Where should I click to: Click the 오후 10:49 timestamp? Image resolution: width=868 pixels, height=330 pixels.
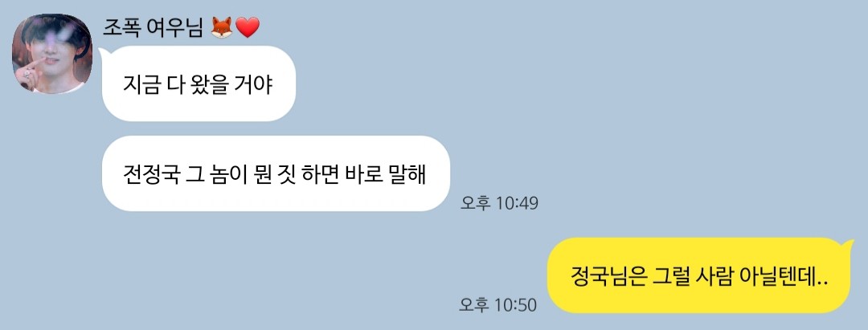(499, 203)
